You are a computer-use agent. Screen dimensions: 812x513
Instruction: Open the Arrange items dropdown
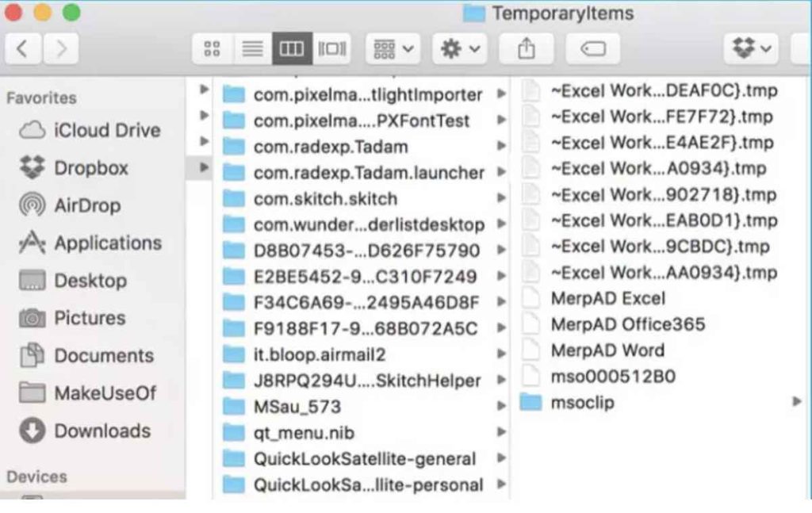coord(393,49)
